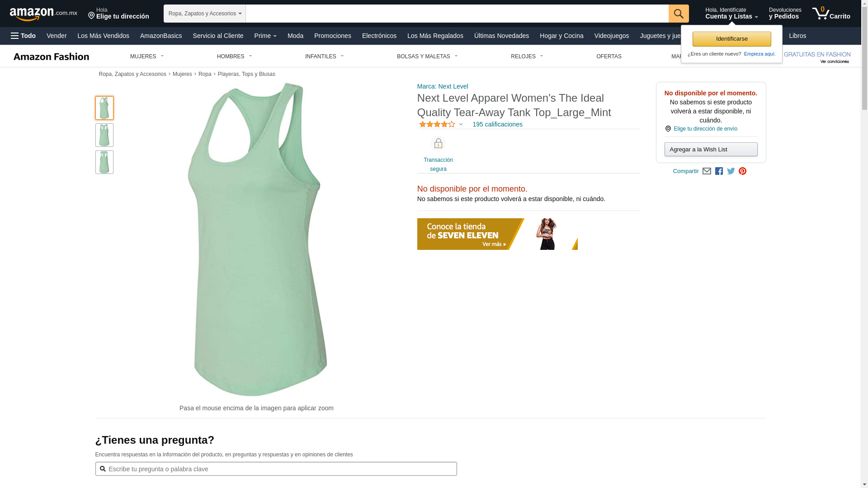
Task: Open the OFERTAS fashion tab
Action: click(609, 56)
